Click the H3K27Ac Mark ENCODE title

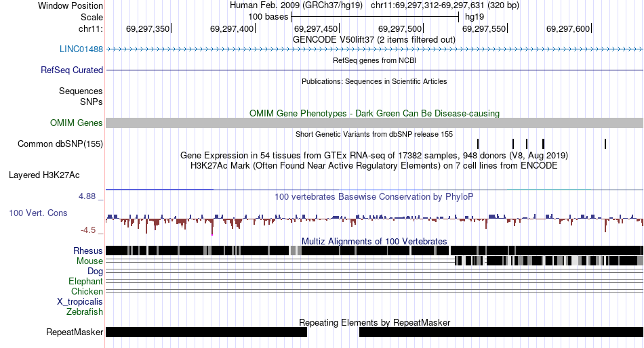374,166
